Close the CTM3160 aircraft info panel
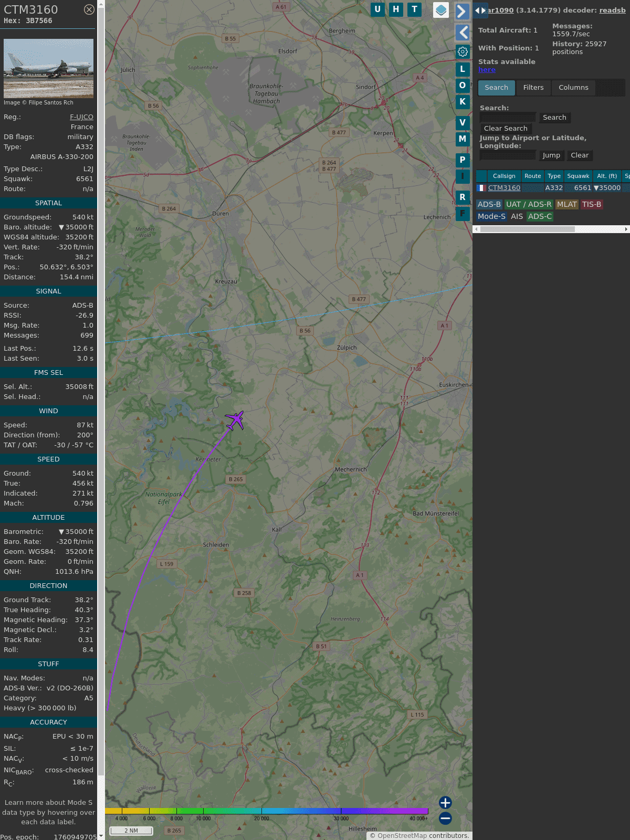Screen dimensions: 630x840 coord(89,9)
